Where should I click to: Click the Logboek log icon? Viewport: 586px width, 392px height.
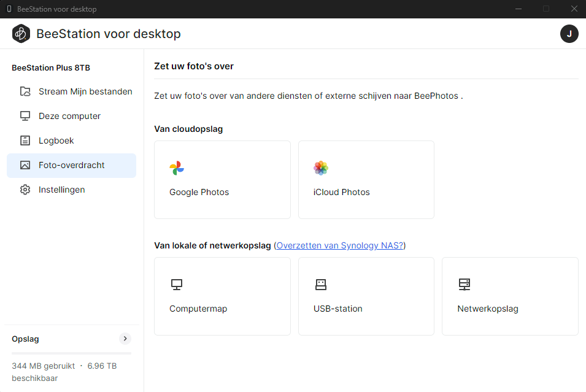coord(25,140)
